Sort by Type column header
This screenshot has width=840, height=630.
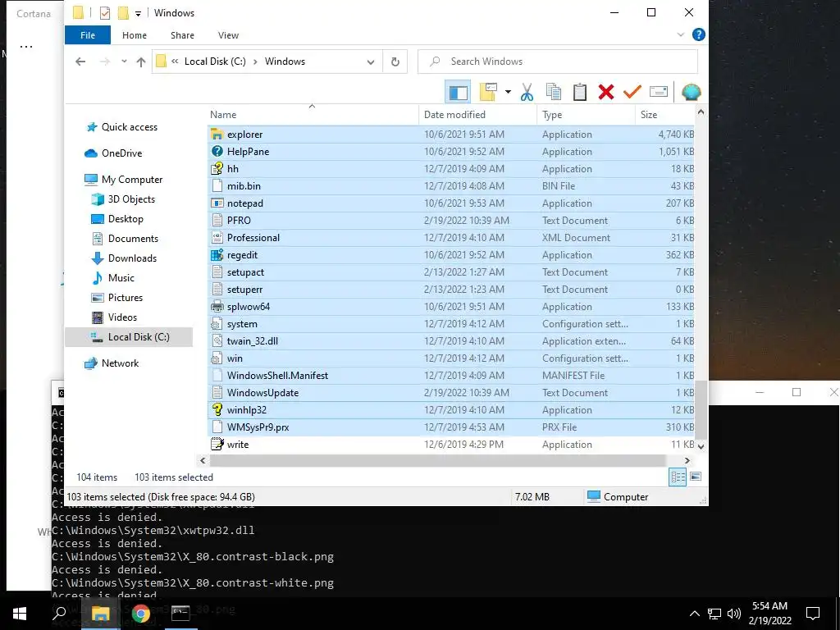coord(586,115)
